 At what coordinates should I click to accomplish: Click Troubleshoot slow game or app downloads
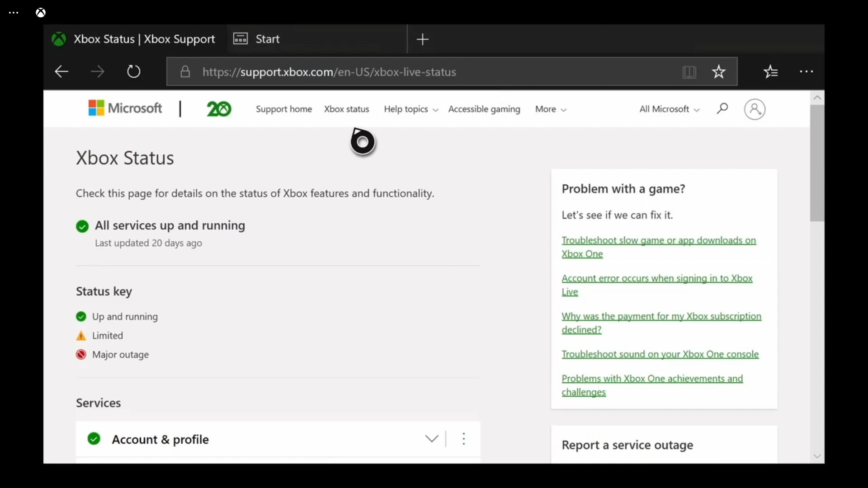[659, 246]
